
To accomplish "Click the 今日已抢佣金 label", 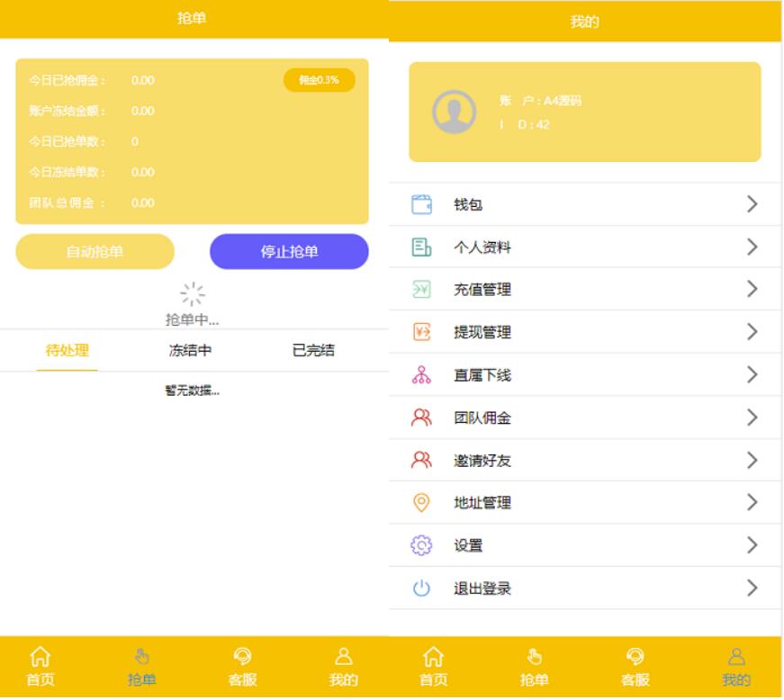I will 67,80.
